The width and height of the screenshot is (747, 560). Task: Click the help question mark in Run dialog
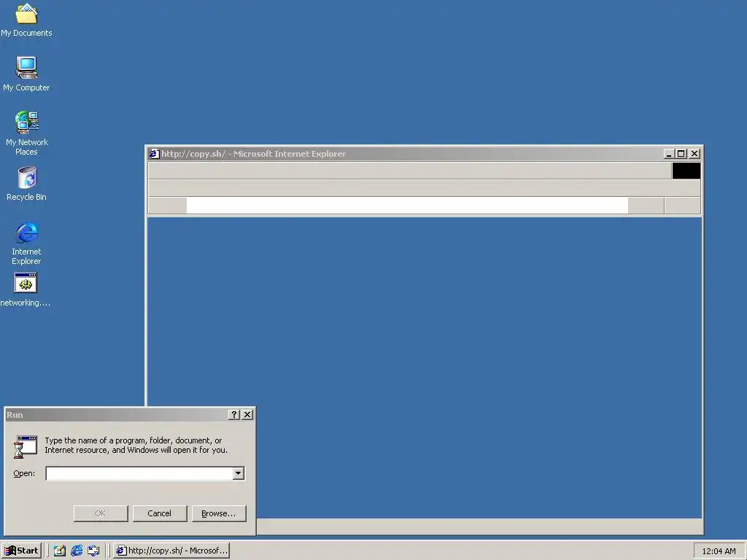tap(234, 415)
